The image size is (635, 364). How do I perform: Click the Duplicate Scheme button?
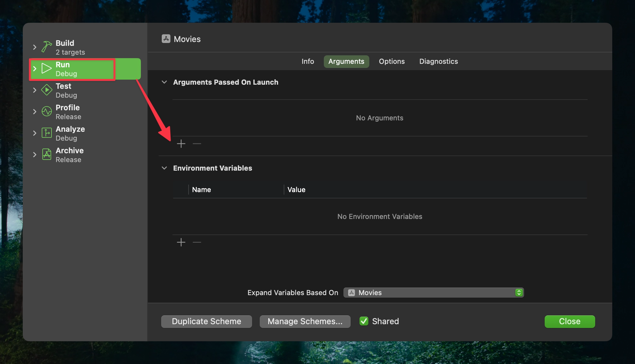point(207,321)
